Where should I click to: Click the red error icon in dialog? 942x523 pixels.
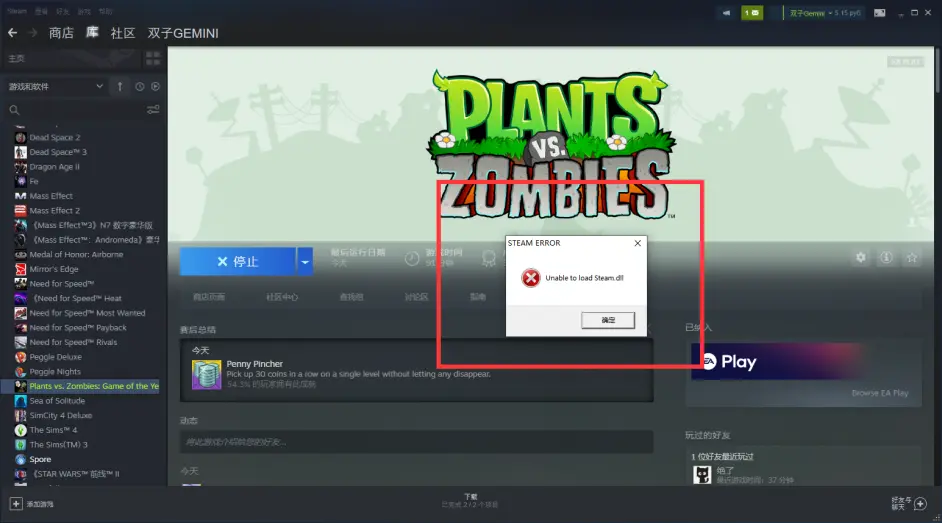coord(530,278)
